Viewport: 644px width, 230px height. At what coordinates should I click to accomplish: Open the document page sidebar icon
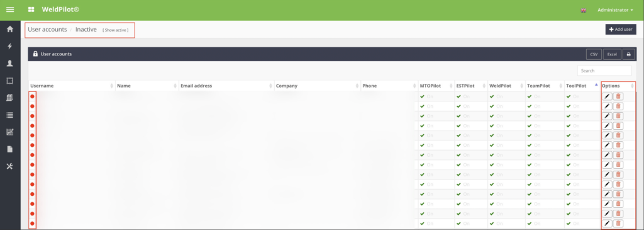pyautogui.click(x=10, y=149)
